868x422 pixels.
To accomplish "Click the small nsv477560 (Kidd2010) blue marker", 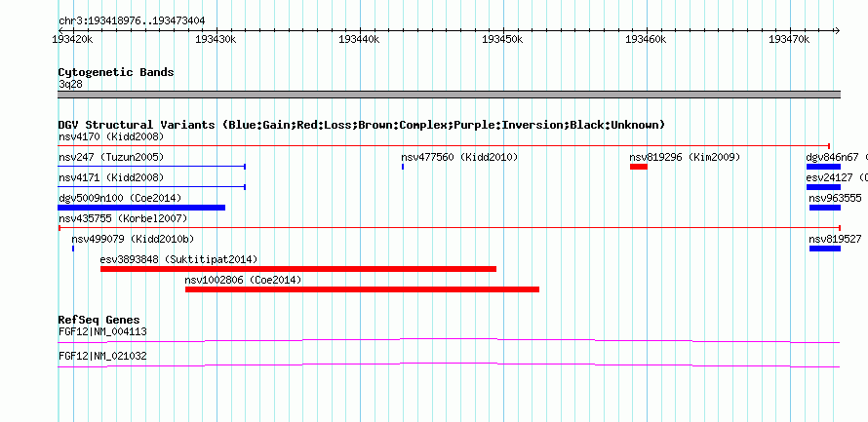I will (x=403, y=167).
